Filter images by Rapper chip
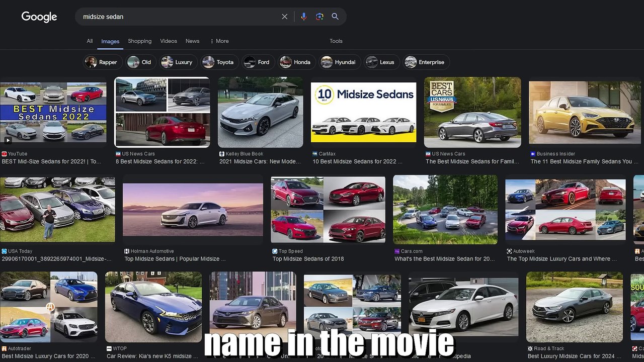Screen dimensions: 644x362 point(103,62)
